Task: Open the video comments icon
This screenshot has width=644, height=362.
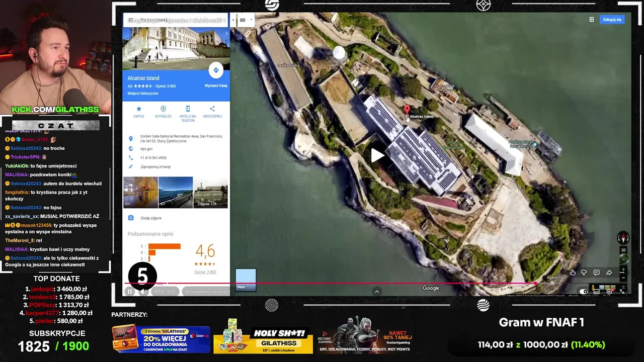Action: point(596,273)
